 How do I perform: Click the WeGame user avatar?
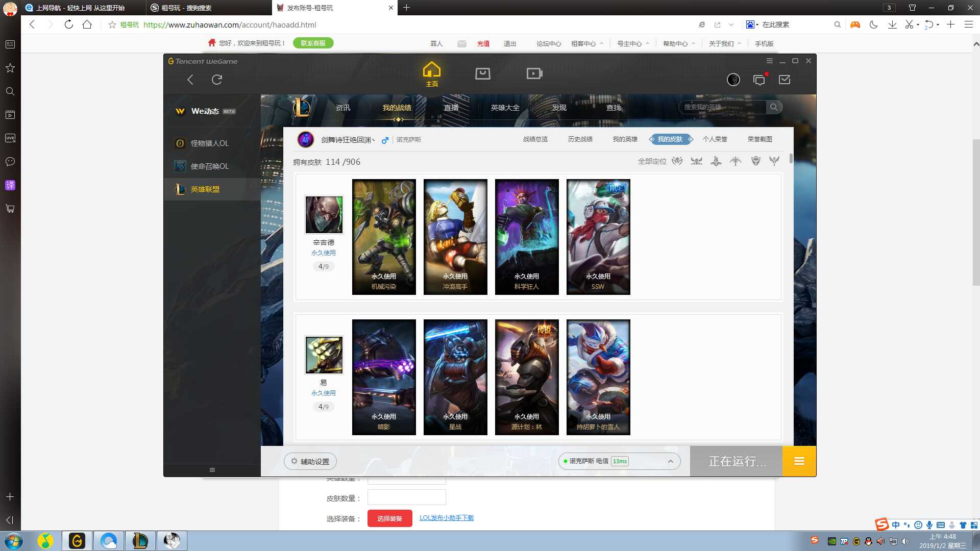pos(733,80)
